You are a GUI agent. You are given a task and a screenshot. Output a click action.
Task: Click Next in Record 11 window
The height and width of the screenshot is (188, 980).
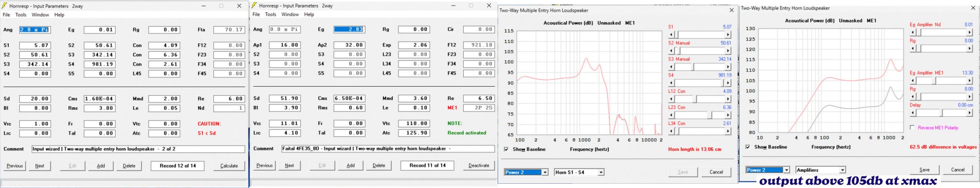point(290,166)
